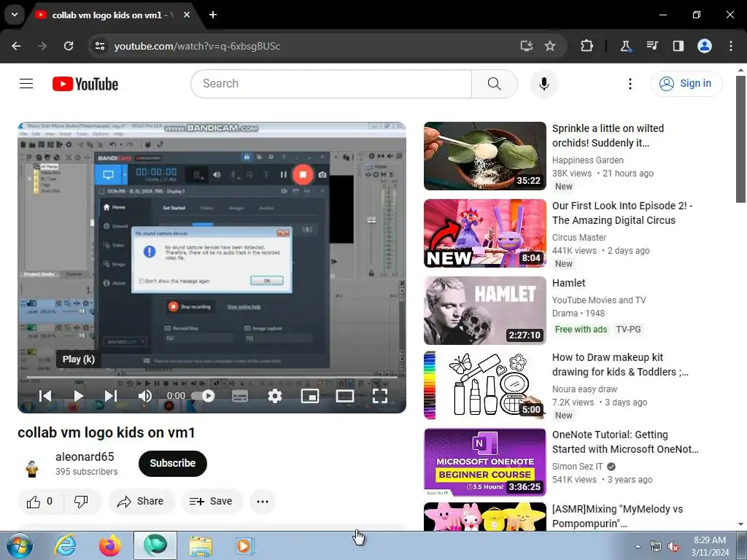The height and width of the screenshot is (560, 747).
Task: Open Hamlet movie thumbnail
Action: (485, 311)
